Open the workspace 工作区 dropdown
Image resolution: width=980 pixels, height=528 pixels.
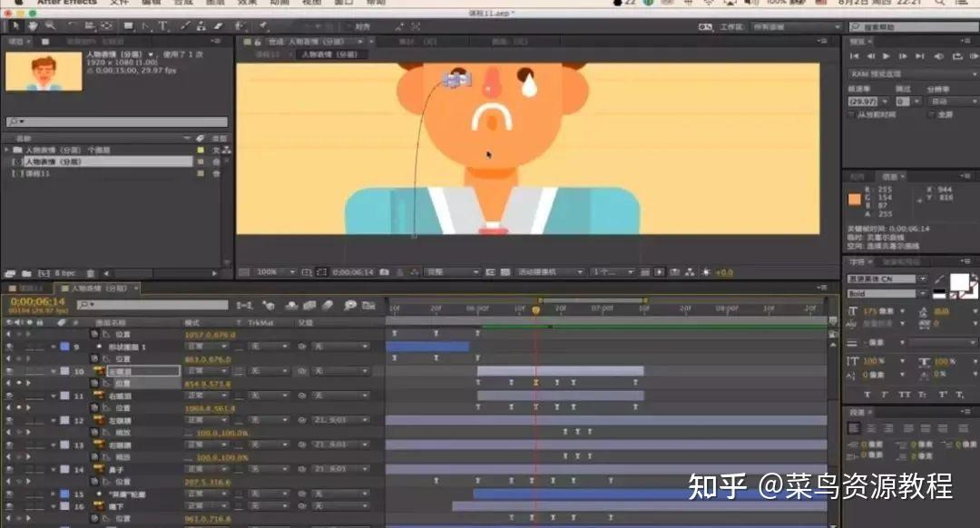(797, 27)
